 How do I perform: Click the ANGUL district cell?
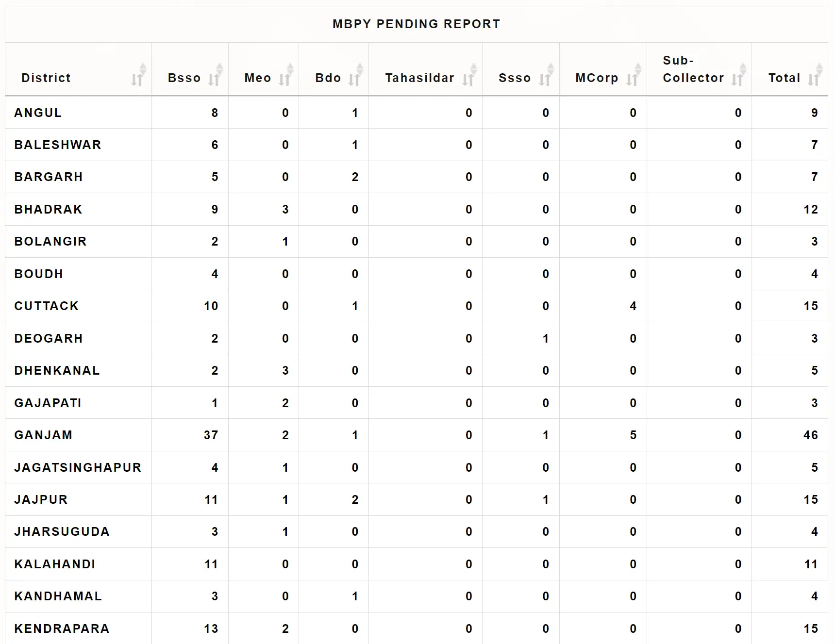[x=38, y=113]
